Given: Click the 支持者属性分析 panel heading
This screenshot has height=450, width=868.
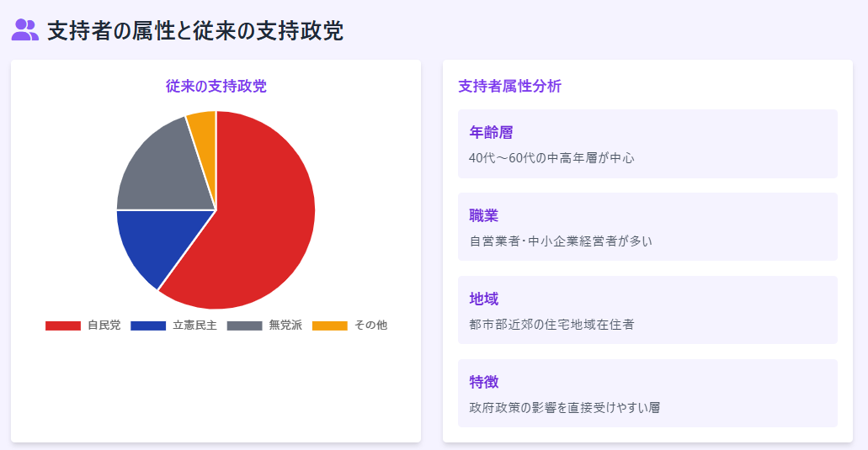Looking at the screenshot, I should 510,87.
